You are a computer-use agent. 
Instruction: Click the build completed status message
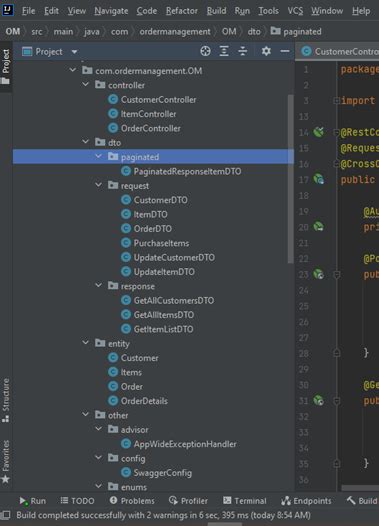(x=163, y=515)
